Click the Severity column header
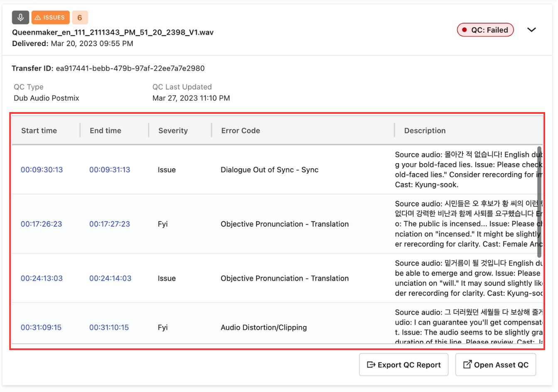Image resolution: width=558 pixels, height=392 pixels. [173, 130]
